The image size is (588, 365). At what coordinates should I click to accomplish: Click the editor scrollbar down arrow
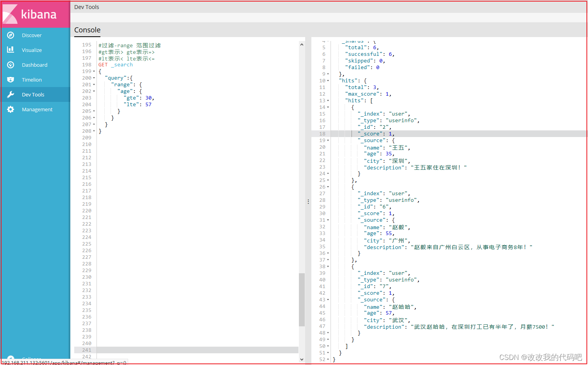point(302,359)
